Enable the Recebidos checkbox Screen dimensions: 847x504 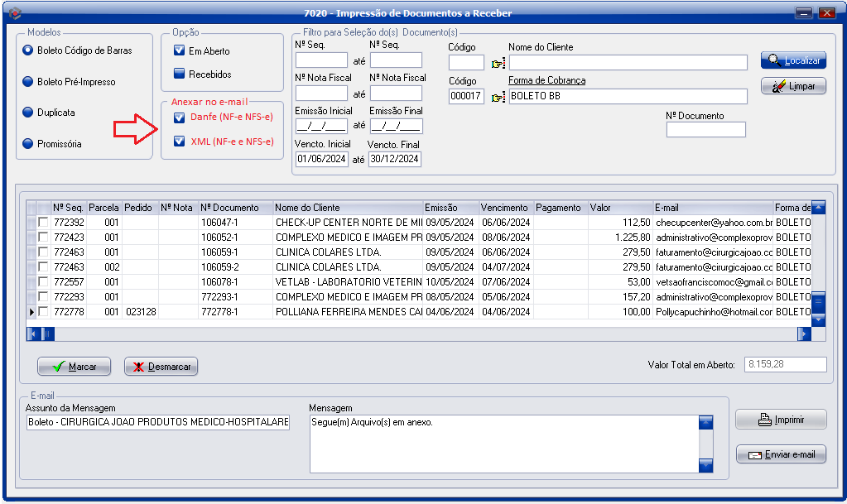tap(179, 74)
